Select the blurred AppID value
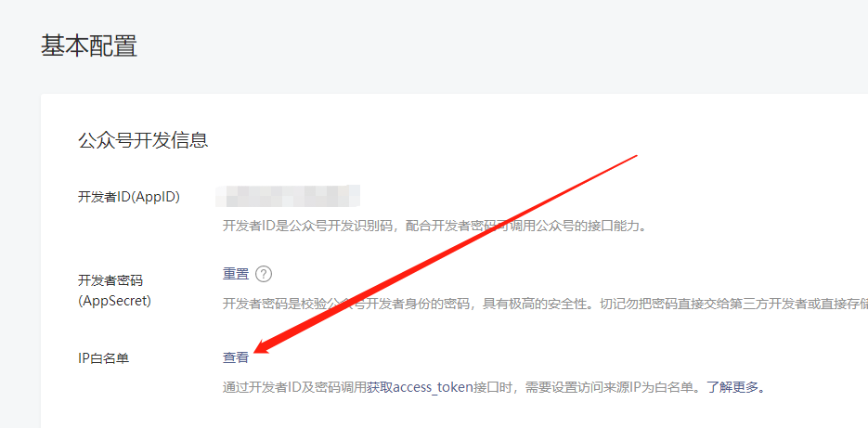Screen dimensions: 868x428 tap(288, 197)
